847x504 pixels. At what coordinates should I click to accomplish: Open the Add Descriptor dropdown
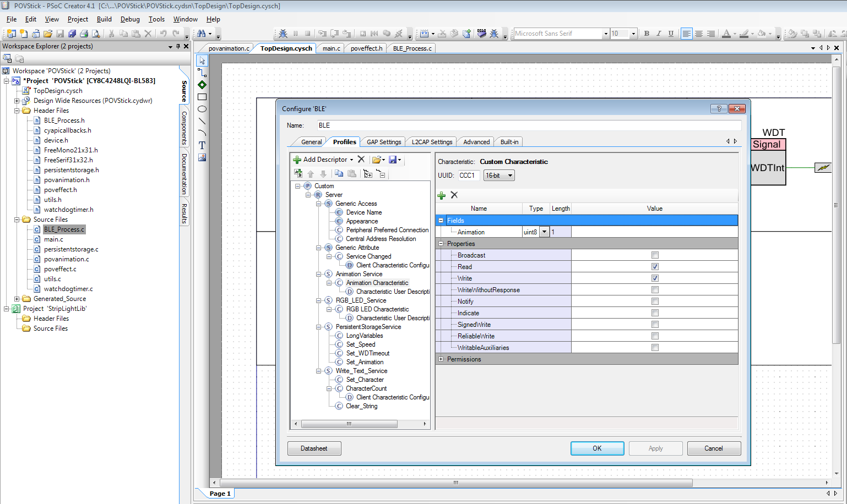(x=352, y=160)
